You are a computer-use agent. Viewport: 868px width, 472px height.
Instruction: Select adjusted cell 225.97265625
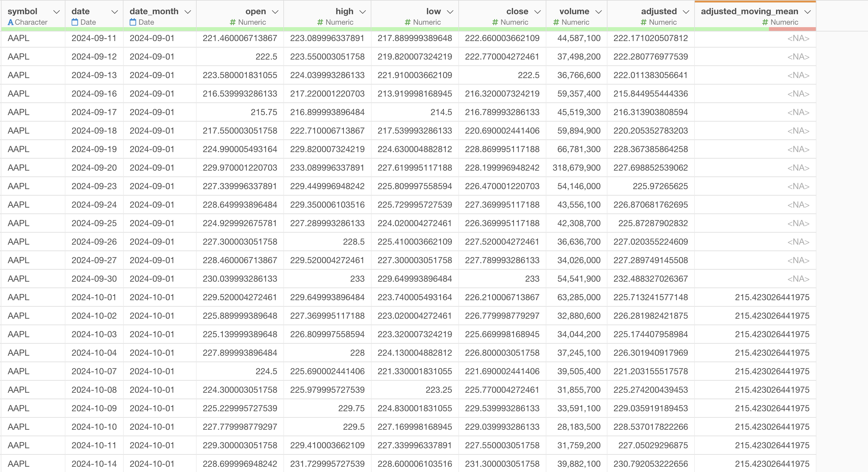click(x=651, y=186)
